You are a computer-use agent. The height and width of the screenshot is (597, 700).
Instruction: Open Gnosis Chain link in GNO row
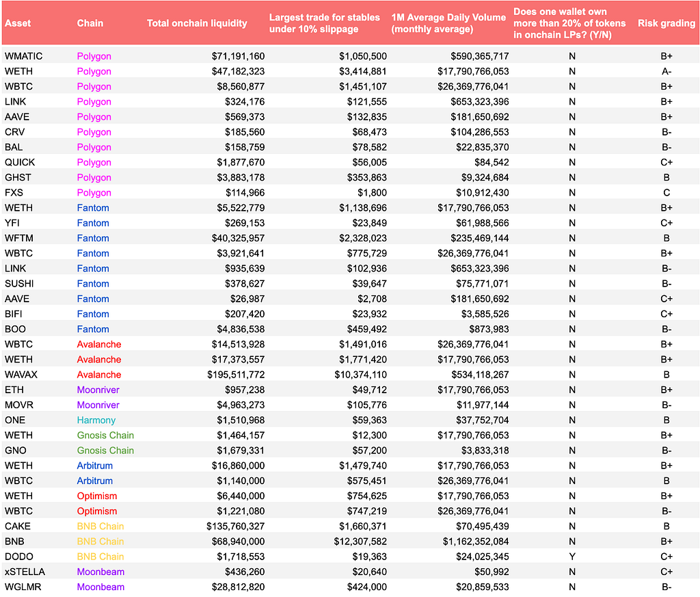pyautogui.click(x=105, y=451)
